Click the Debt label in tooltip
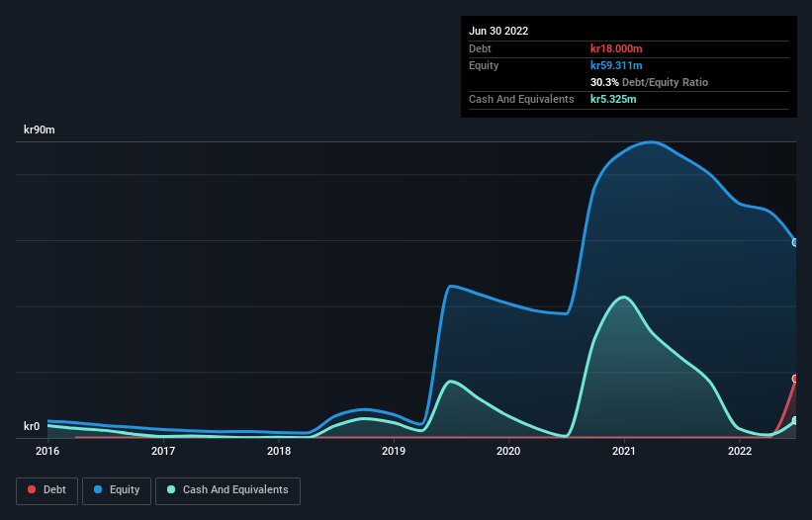The image size is (812, 520). pyautogui.click(x=480, y=48)
